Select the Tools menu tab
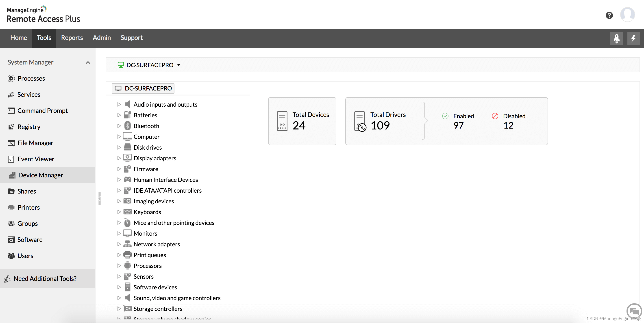 pyautogui.click(x=44, y=37)
